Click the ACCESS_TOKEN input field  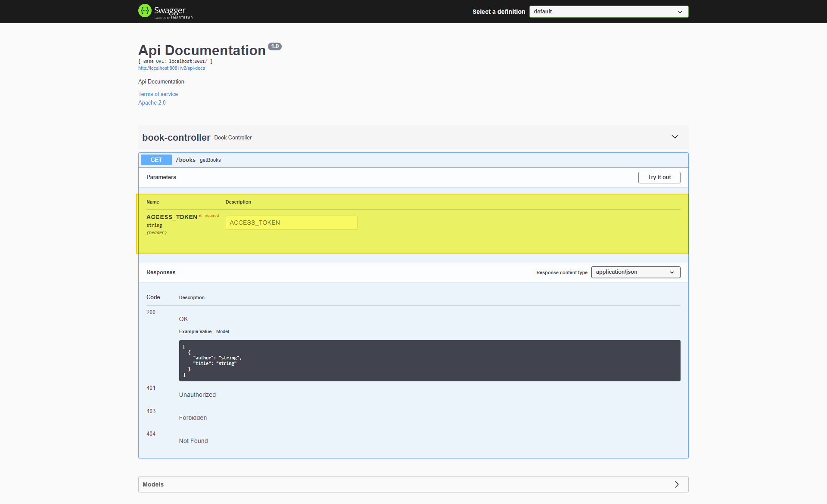coord(291,223)
